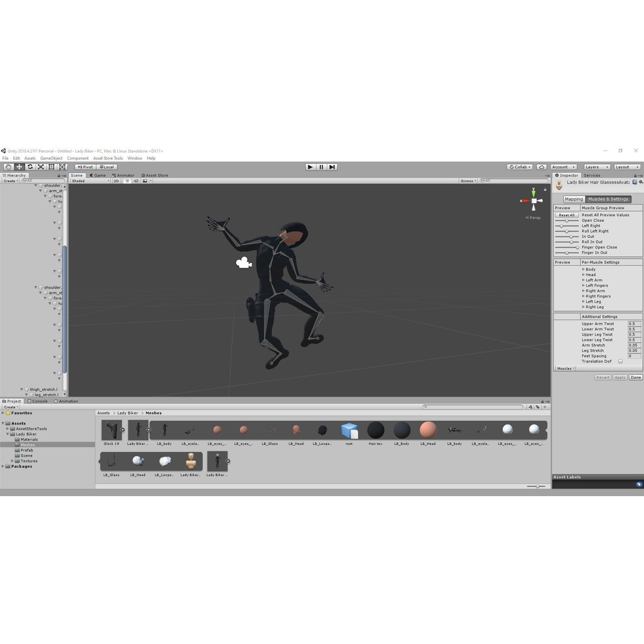This screenshot has height=644, width=644.
Task: Click the Step forward button
Action: click(332, 167)
